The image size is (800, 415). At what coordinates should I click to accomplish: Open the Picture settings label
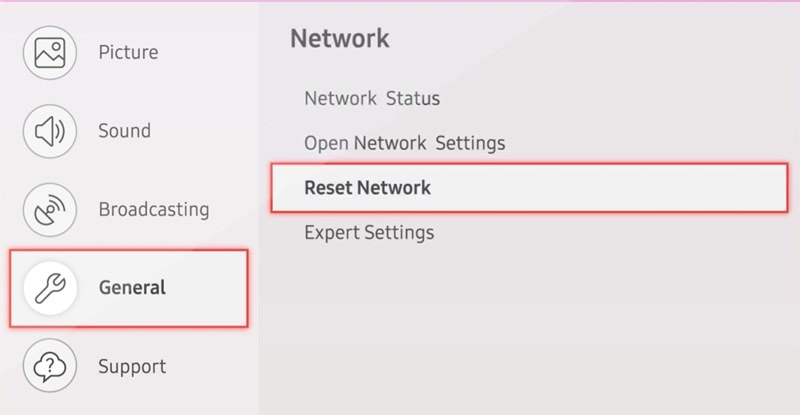(x=129, y=52)
